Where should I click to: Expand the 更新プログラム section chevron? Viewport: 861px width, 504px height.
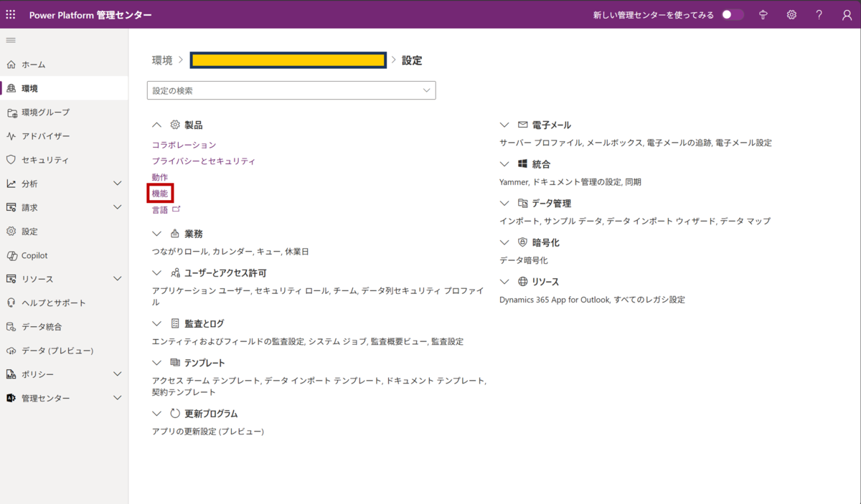[157, 414]
